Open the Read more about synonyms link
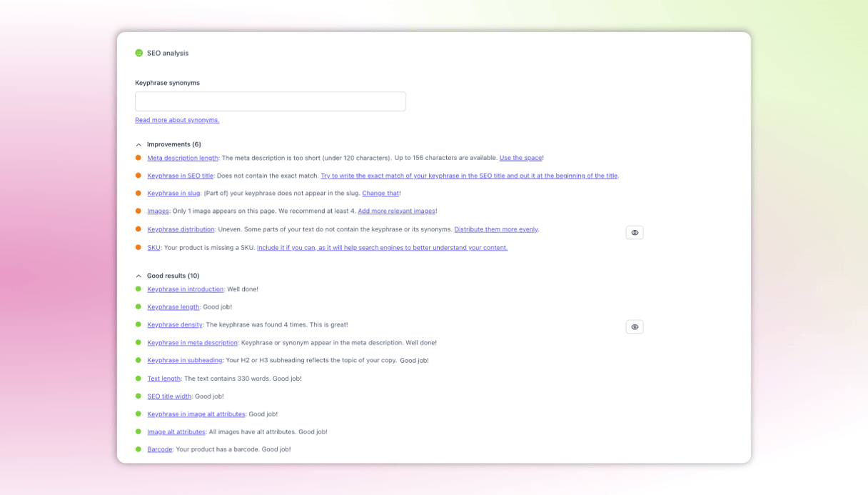 177,120
